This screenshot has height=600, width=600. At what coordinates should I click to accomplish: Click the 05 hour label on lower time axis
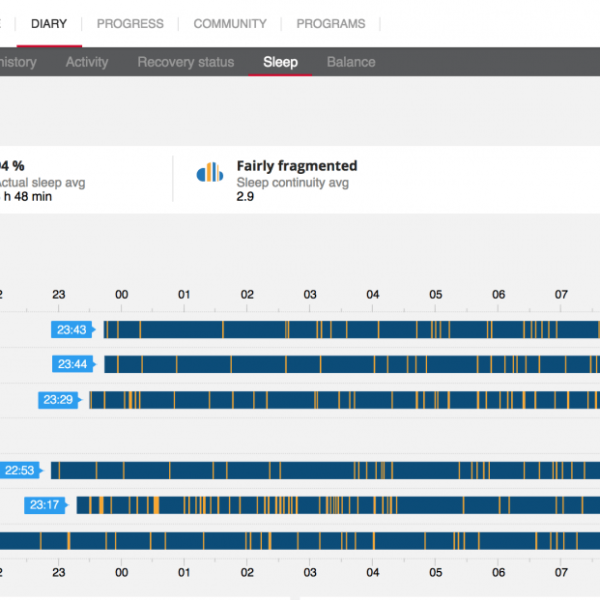tap(436, 574)
